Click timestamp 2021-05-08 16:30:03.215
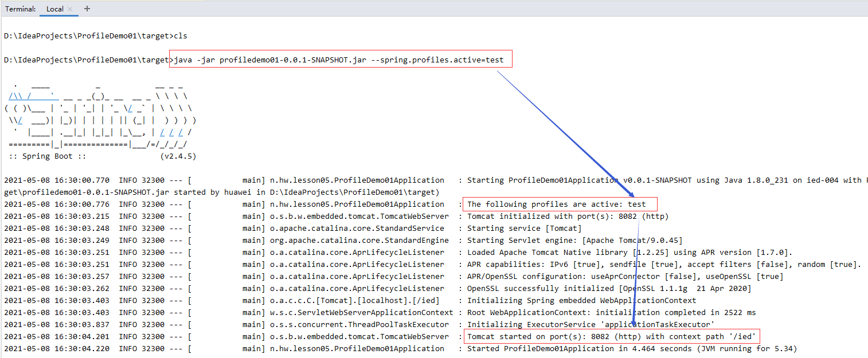 tap(57, 216)
